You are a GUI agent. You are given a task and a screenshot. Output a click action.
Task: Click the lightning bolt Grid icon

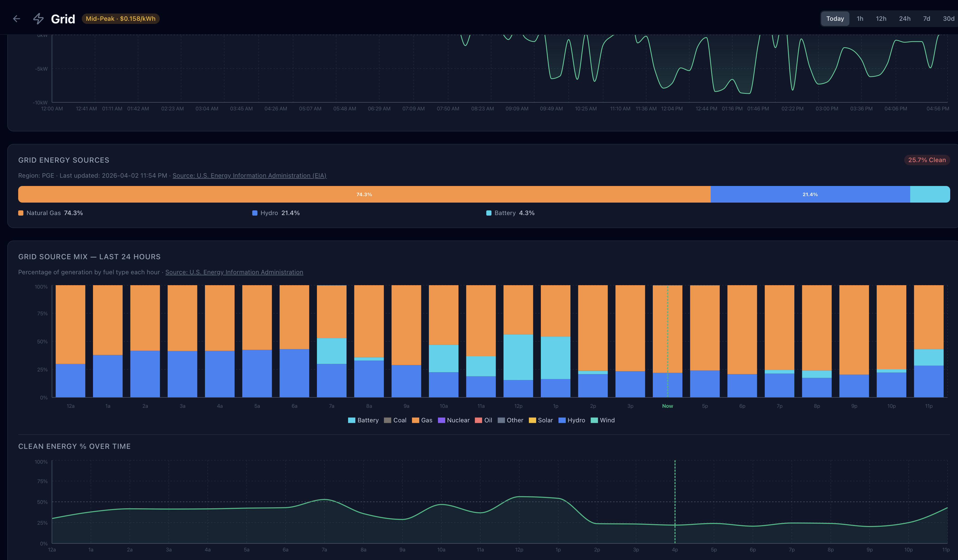pyautogui.click(x=38, y=18)
